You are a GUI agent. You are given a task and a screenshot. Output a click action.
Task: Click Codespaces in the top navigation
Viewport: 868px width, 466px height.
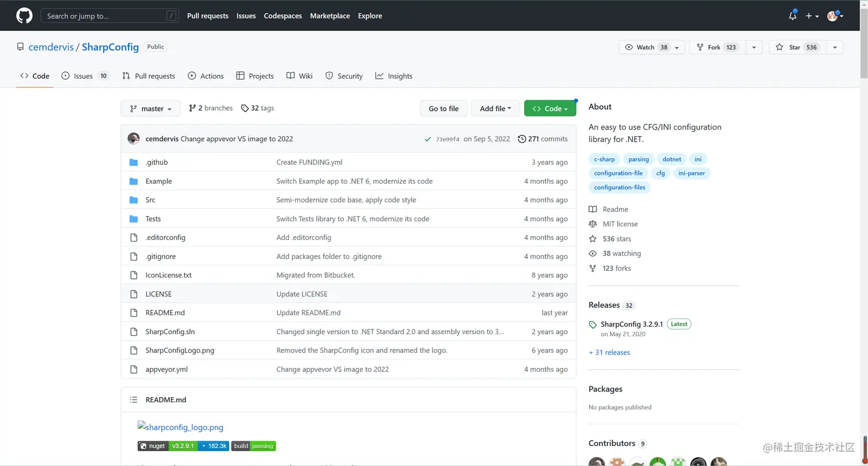(x=283, y=16)
